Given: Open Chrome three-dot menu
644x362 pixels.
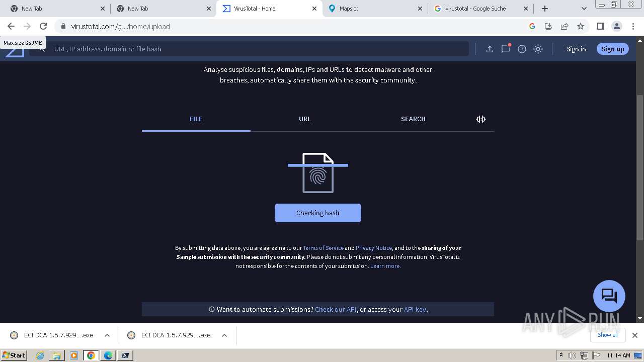Looking at the screenshot, I should 633,26.
